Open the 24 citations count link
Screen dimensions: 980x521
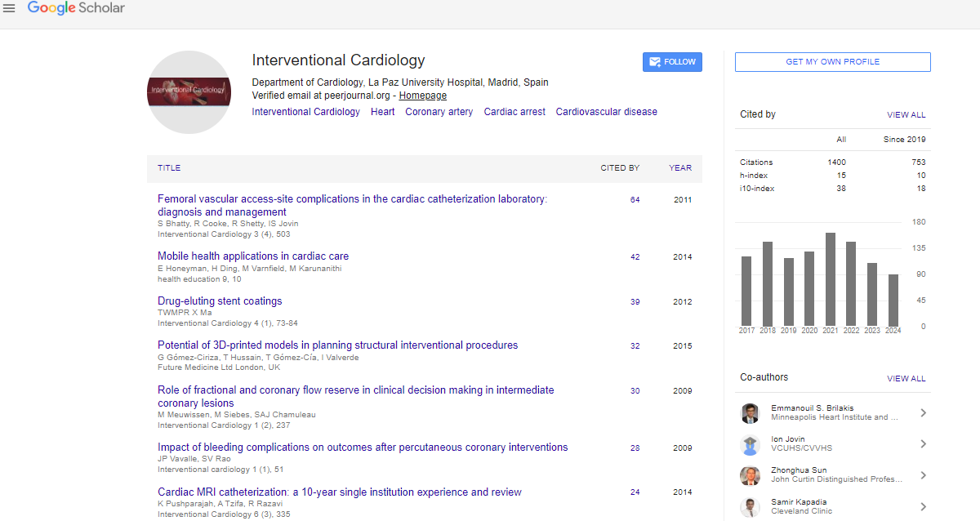pyautogui.click(x=635, y=492)
